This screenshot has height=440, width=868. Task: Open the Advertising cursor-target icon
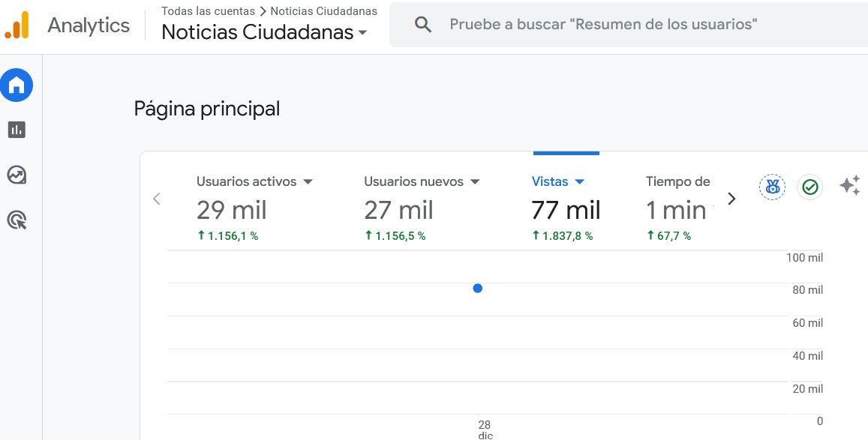pos(17,220)
